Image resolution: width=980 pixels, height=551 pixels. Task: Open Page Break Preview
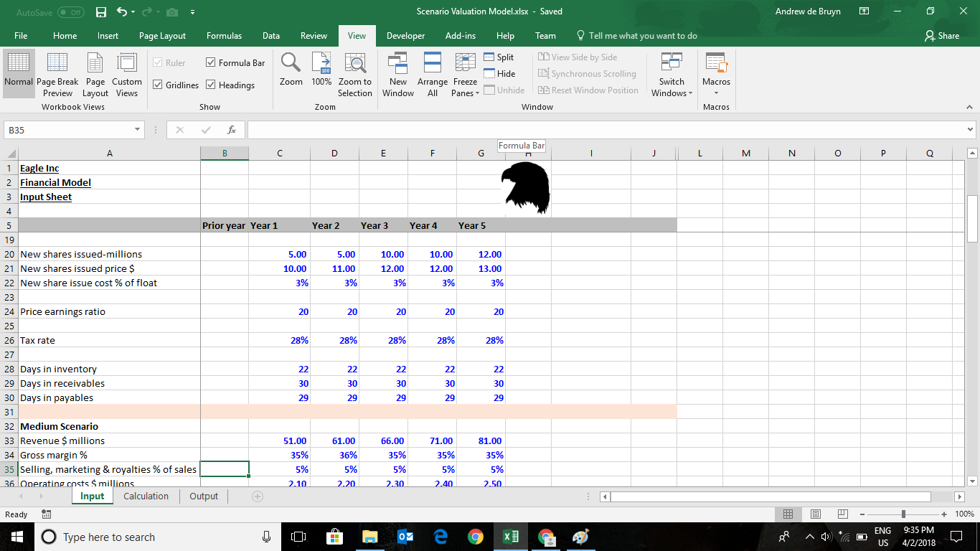tap(57, 75)
